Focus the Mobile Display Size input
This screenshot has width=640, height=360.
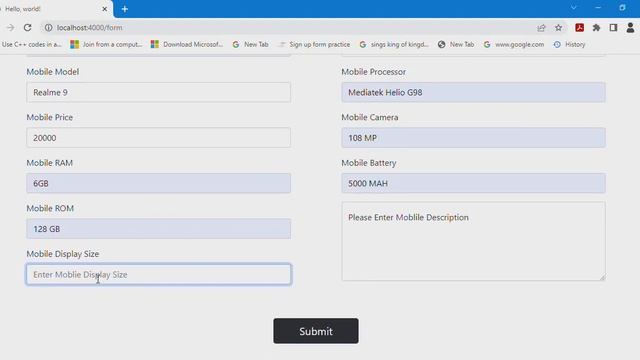click(159, 274)
